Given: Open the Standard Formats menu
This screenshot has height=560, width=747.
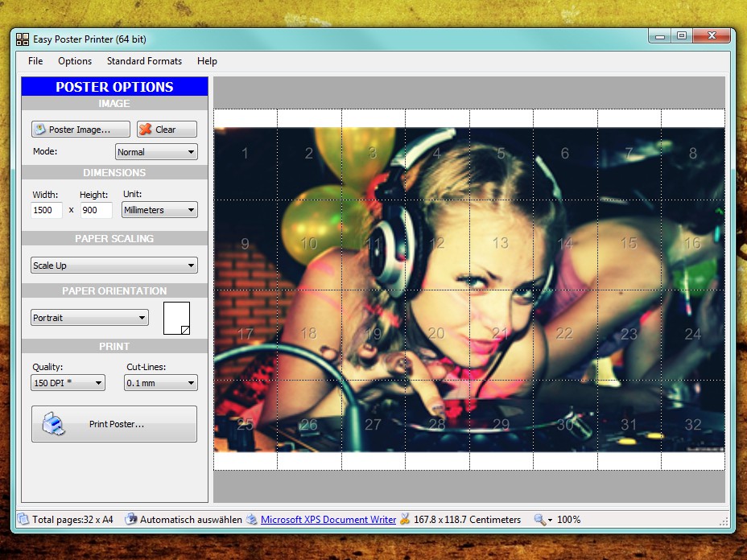Looking at the screenshot, I should pyautogui.click(x=144, y=61).
